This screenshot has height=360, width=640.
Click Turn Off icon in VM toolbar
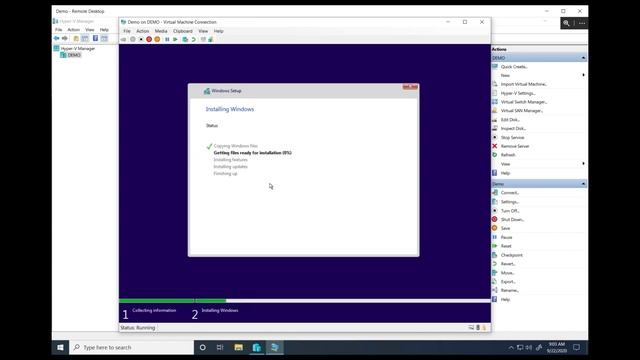pos(141,40)
